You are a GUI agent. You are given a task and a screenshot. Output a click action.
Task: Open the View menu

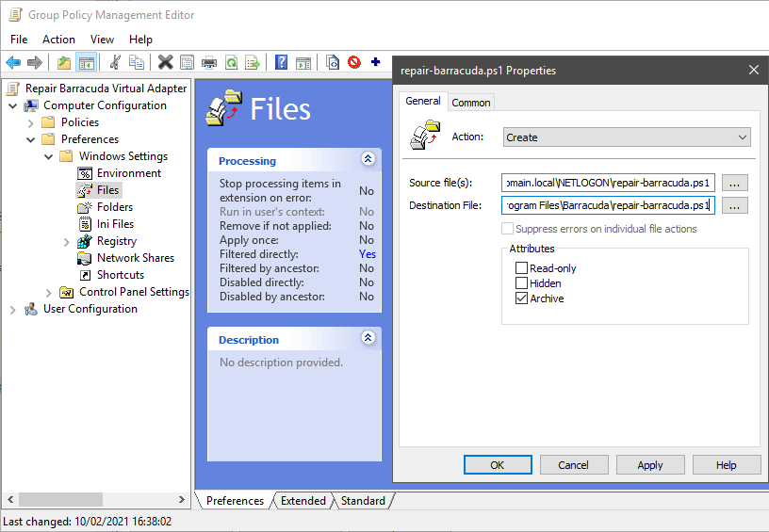tap(102, 40)
